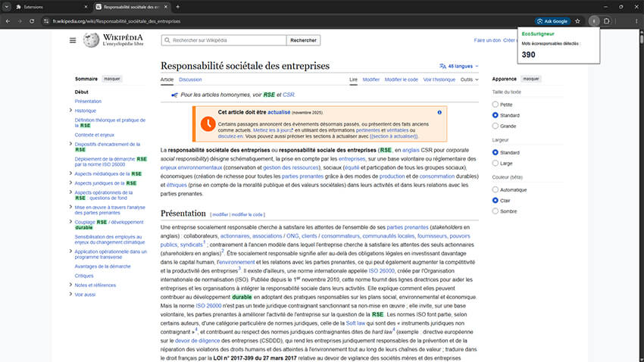Click modifier link beside Présentation heading

tap(220, 214)
